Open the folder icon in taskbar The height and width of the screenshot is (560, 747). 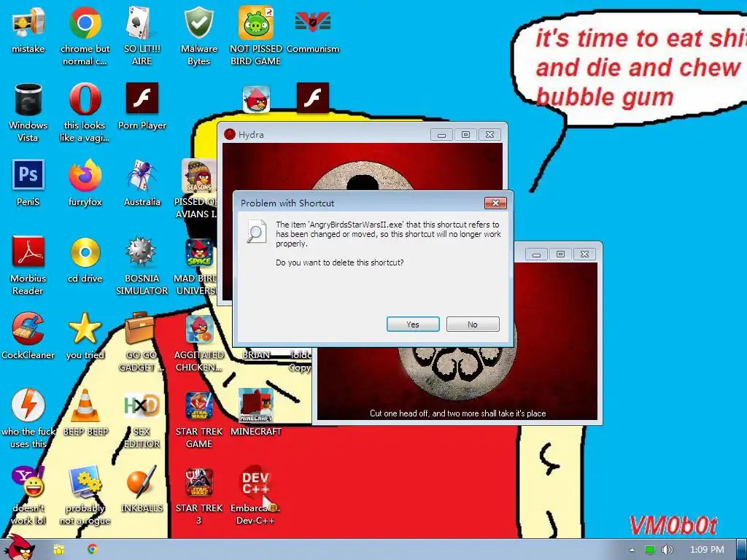point(59,550)
